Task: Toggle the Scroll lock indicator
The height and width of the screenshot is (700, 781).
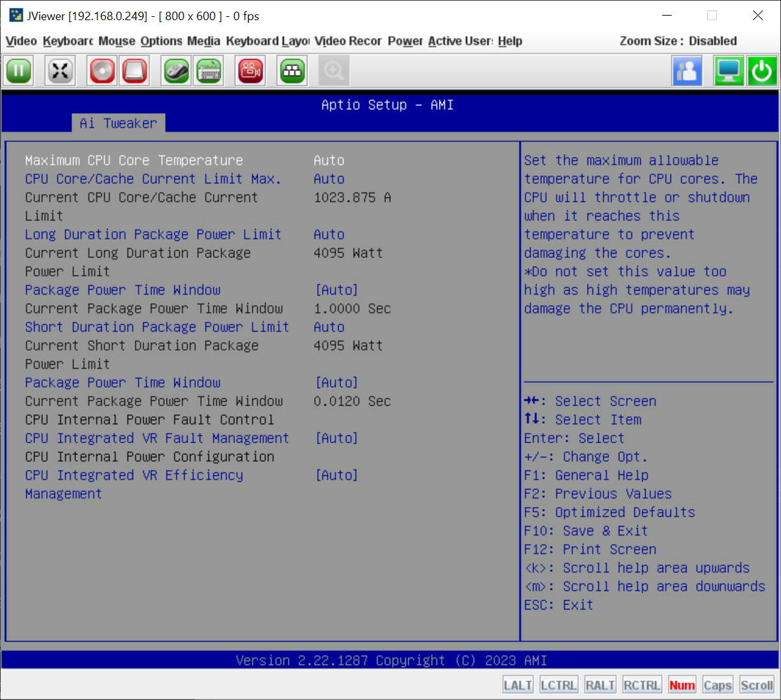Action: (756, 684)
